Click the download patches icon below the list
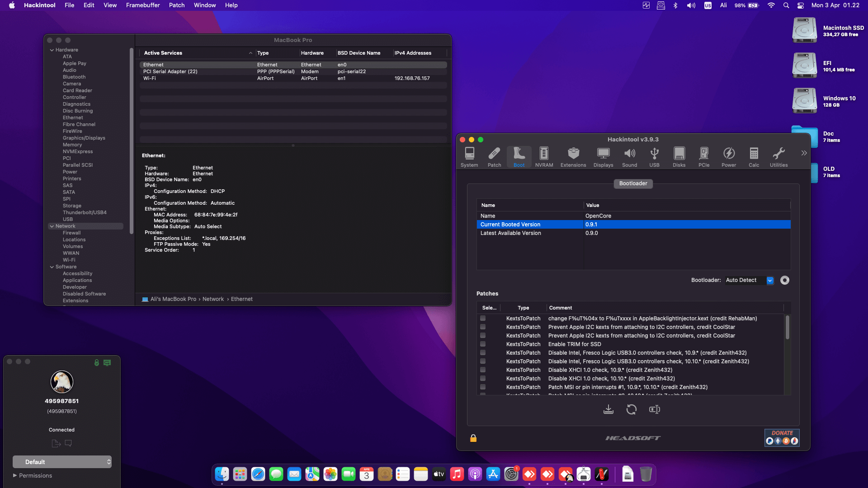Viewport: 868px width, 488px height. coord(609,409)
